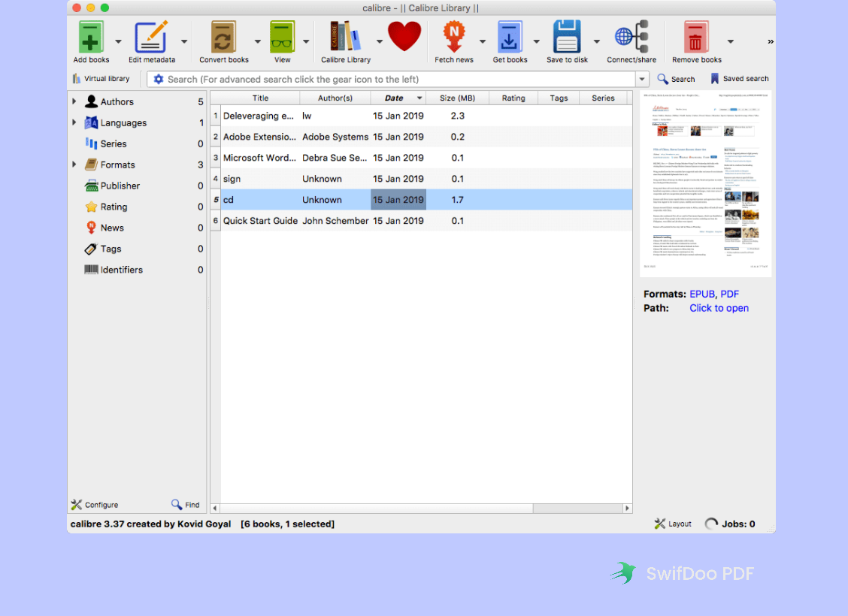Sort by the Title column header
This screenshot has height=616, width=848.
pos(260,98)
